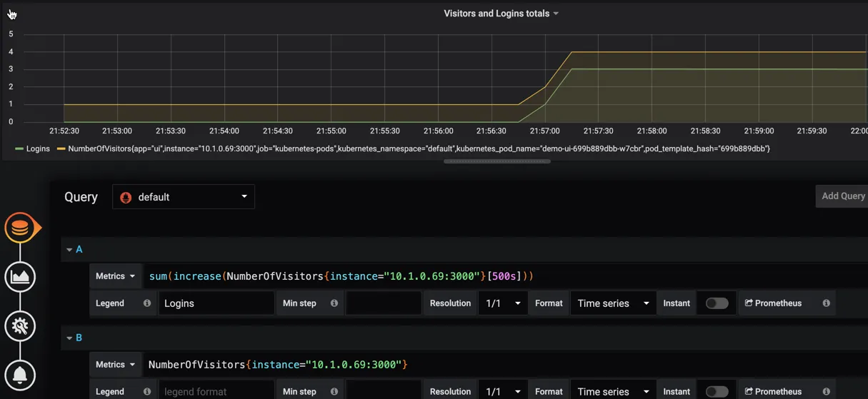Open Visitors and Logins totals panel menu

[x=501, y=14]
